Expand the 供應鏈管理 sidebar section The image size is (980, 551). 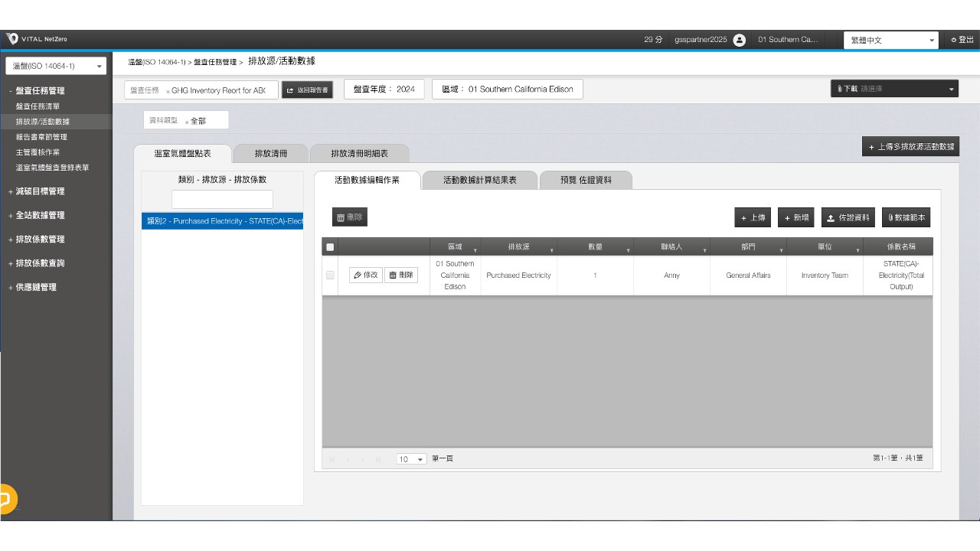[x=35, y=287]
